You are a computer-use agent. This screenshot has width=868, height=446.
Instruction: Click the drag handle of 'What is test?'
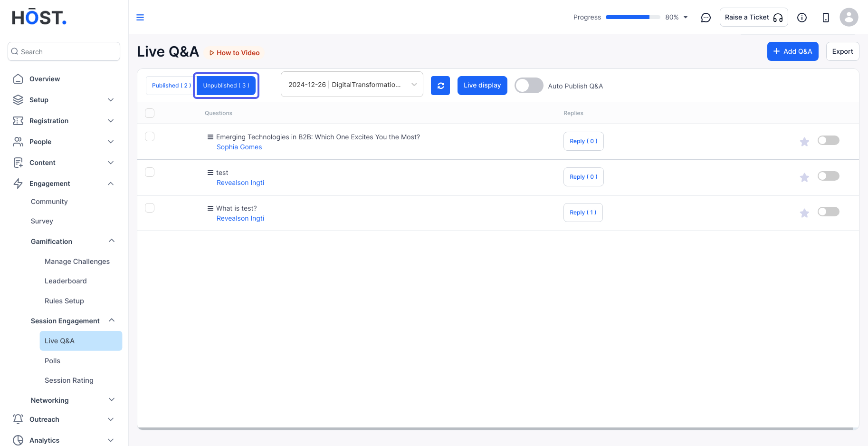pos(210,208)
